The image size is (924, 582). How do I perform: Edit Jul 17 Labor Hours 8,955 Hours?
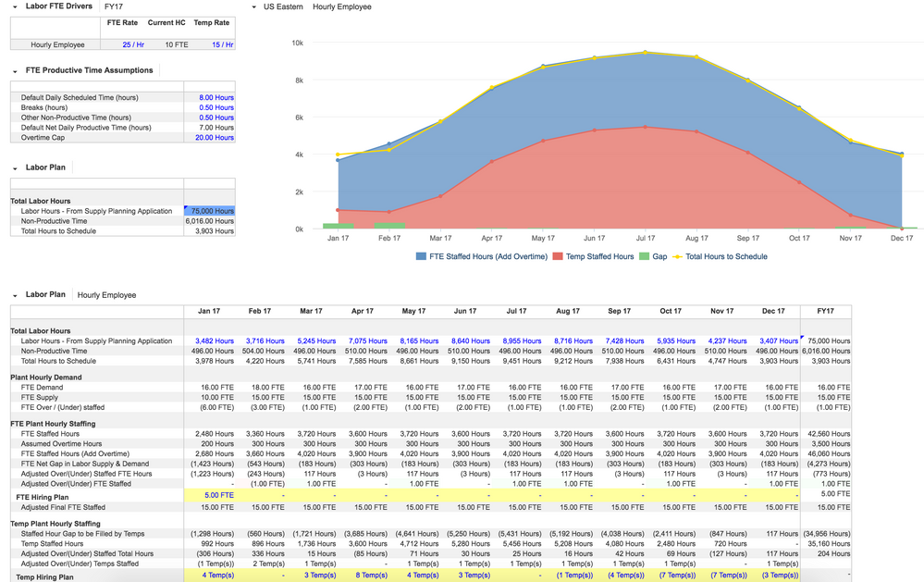(x=522, y=341)
